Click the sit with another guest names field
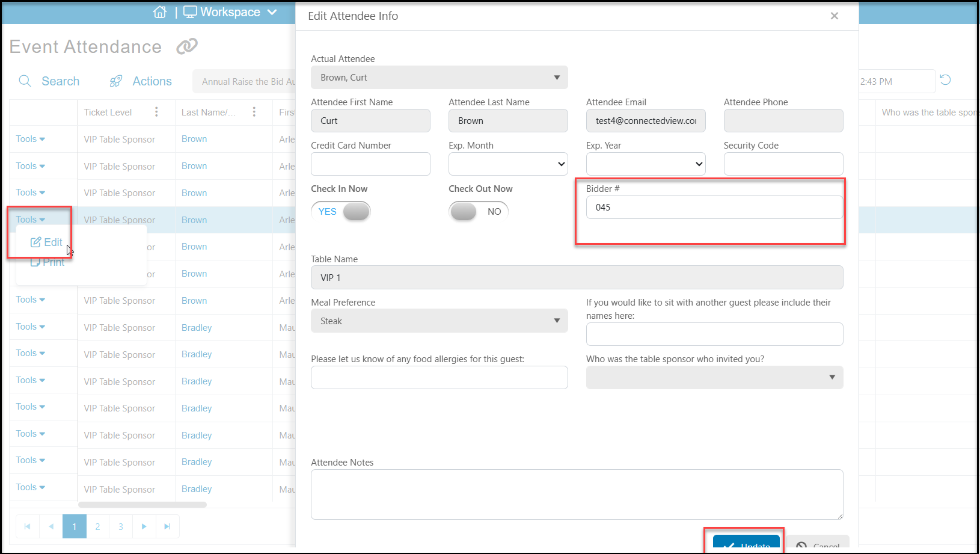This screenshot has width=980, height=554. (715, 334)
